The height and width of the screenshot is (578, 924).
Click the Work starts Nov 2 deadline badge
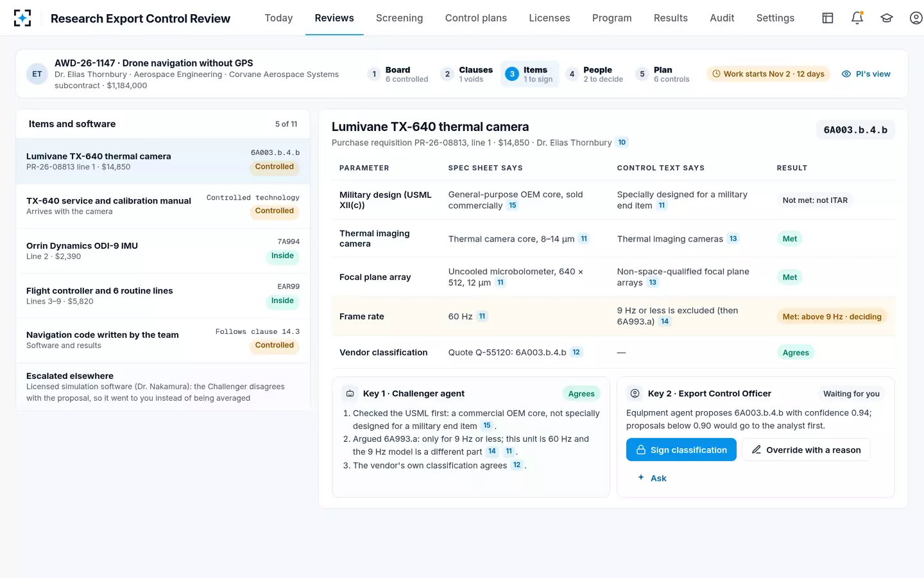pyautogui.click(x=768, y=74)
